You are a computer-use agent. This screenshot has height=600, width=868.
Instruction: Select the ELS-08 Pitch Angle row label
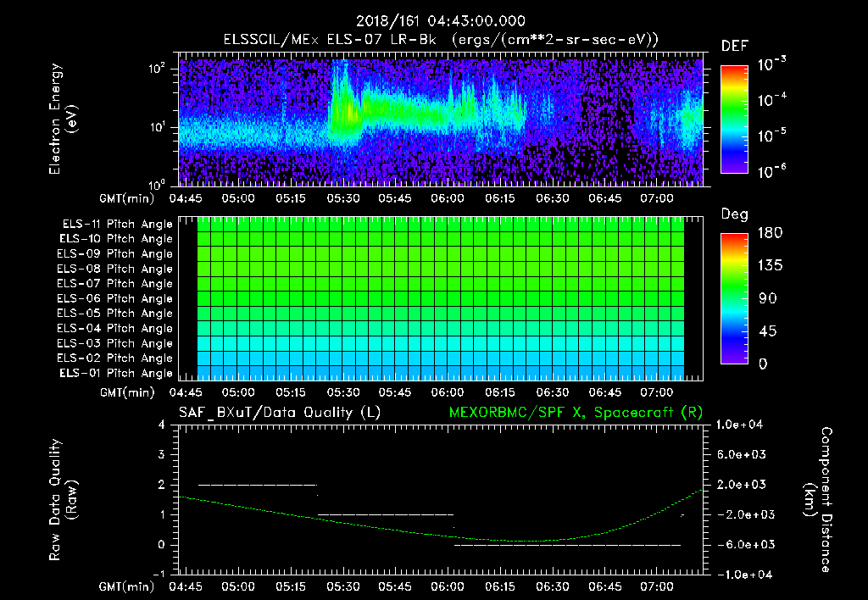point(115,269)
